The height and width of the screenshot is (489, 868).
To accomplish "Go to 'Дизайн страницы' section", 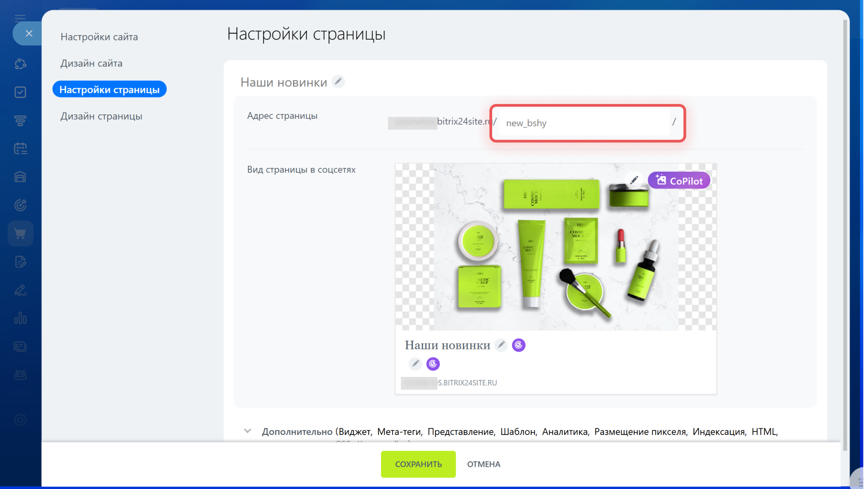I will pyautogui.click(x=101, y=116).
